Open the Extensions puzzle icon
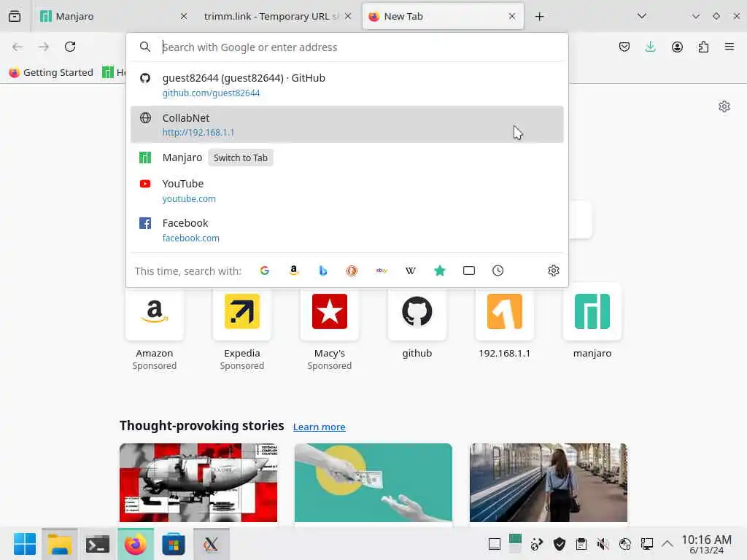 point(703,47)
